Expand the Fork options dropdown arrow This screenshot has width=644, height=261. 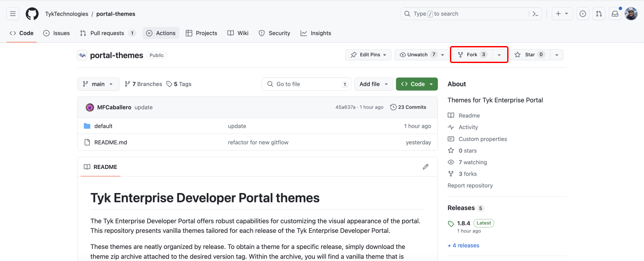coord(499,54)
